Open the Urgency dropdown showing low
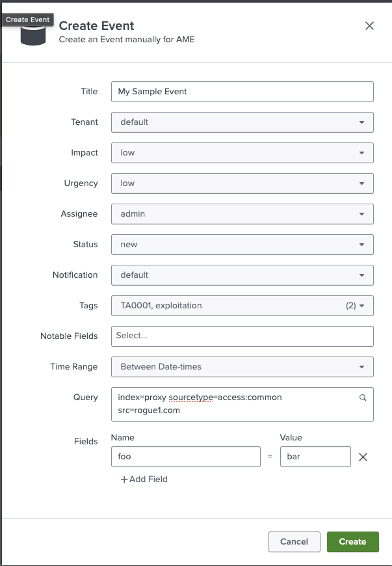Screen dimensions: 392x566 (x=242, y=183)
